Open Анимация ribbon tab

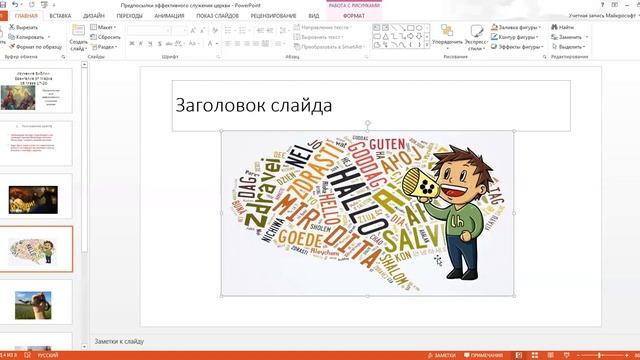click(x=169, y=16)
